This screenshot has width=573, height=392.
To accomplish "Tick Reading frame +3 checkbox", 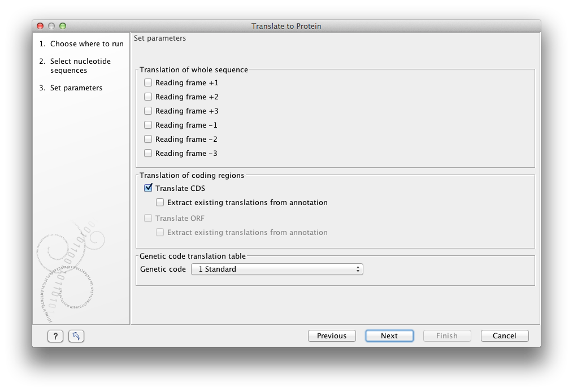I will point(148,111).
